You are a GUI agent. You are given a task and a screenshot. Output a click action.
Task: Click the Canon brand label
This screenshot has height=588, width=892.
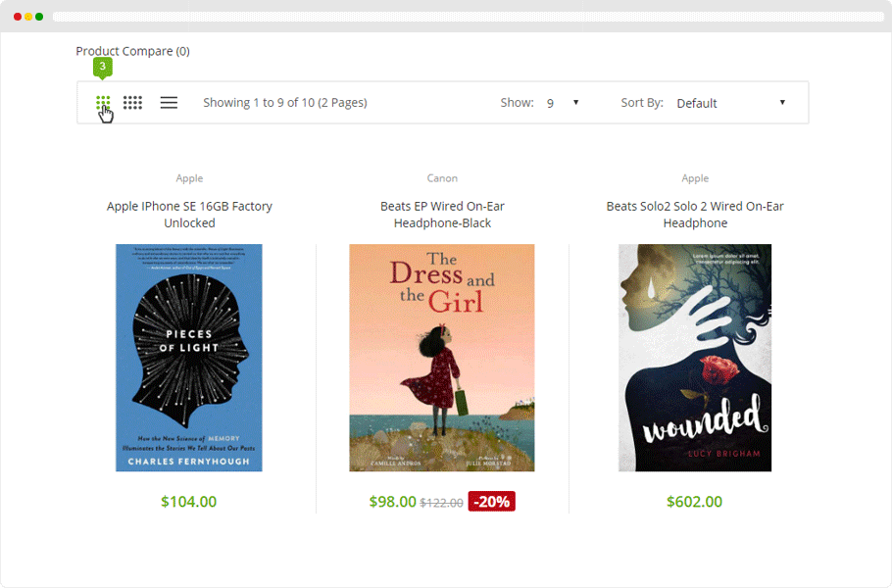point(442,178)
